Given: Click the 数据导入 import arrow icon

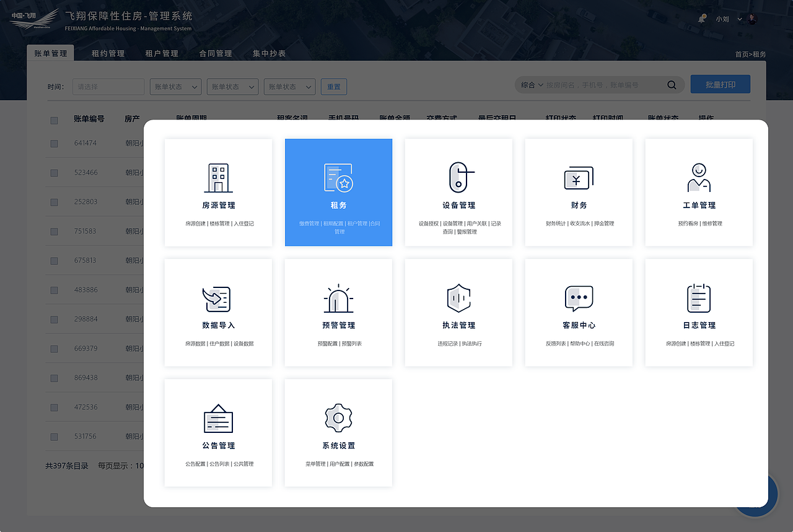Looking at the screenshot, I should click(217, 299).
